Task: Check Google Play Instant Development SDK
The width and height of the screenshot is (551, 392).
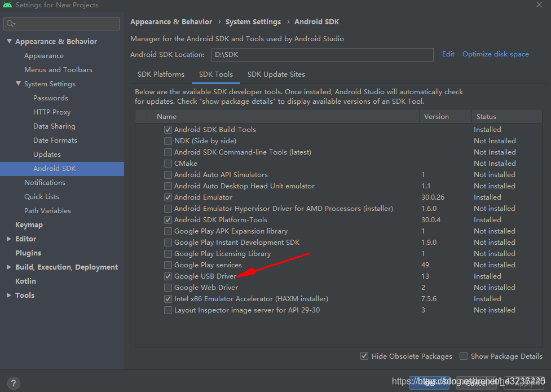Action: [168, 243]
